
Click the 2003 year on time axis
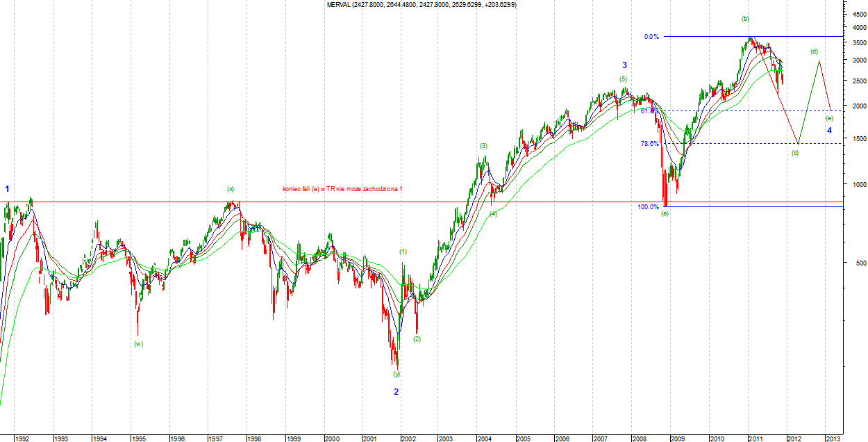coord(445,439)
